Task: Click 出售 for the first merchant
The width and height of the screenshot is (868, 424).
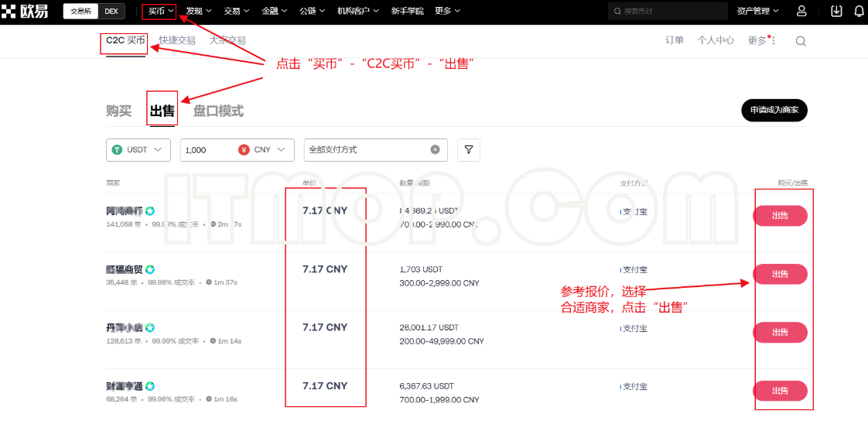Action: (x=780, y=216)
